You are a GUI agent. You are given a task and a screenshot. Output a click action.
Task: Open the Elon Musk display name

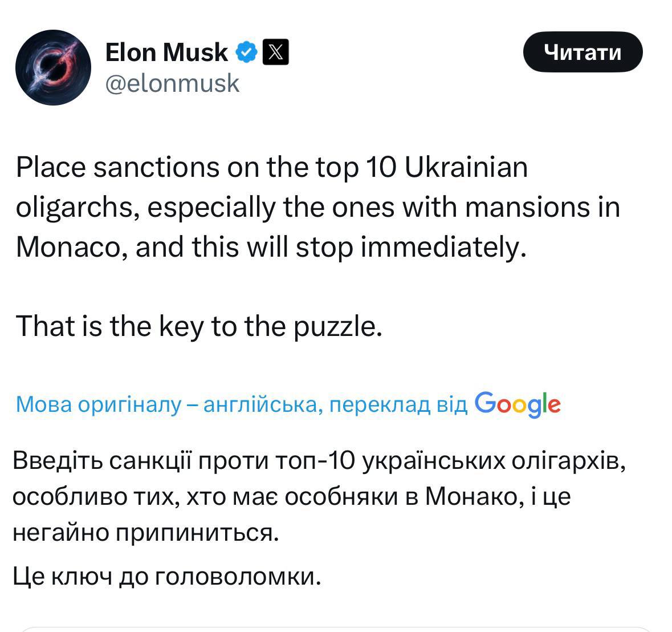[x=166, y=52]
